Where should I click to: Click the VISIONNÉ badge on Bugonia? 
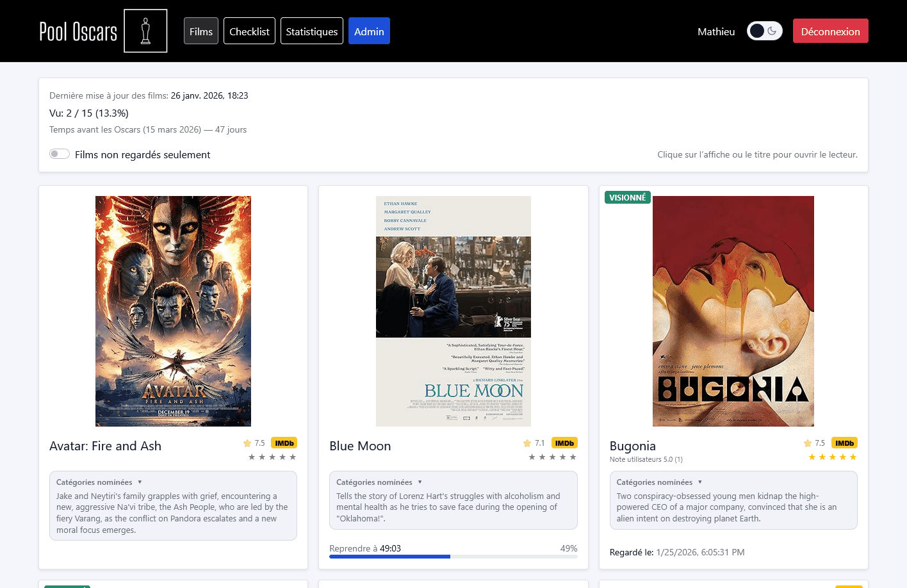pos(628,197)
